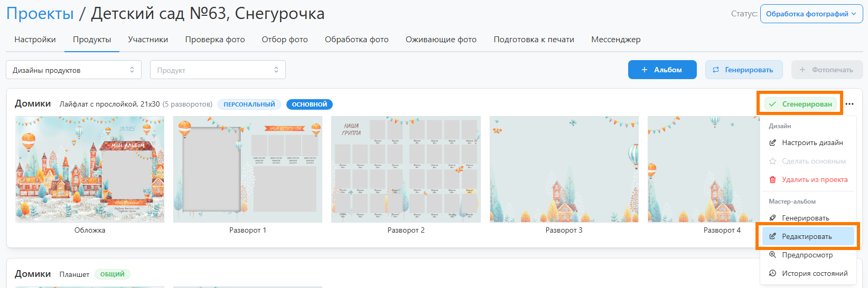868x288 pixels.
Task: Expand the Статус dropdown Обработка фотографий
Action: tap(811, 14)
